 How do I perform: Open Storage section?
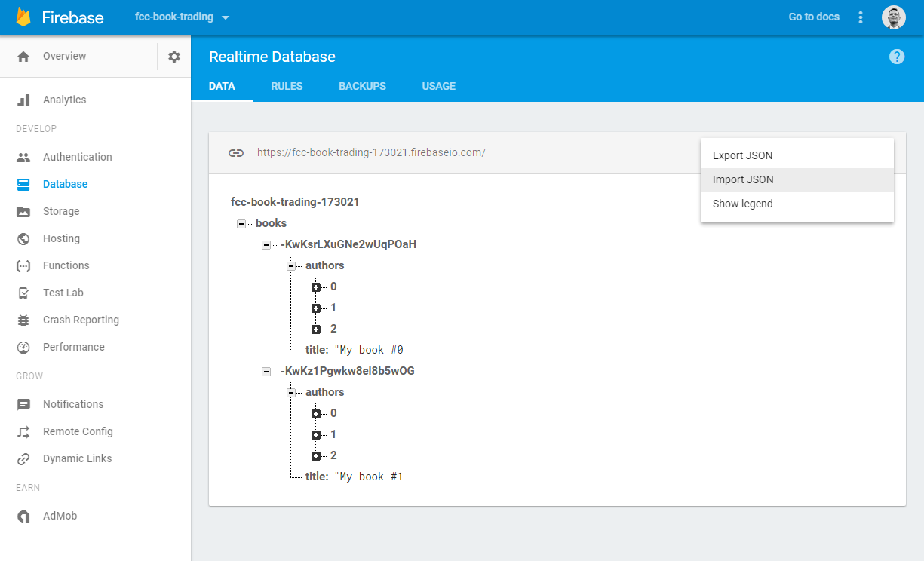pyautogui.click(x=61, y=211)
